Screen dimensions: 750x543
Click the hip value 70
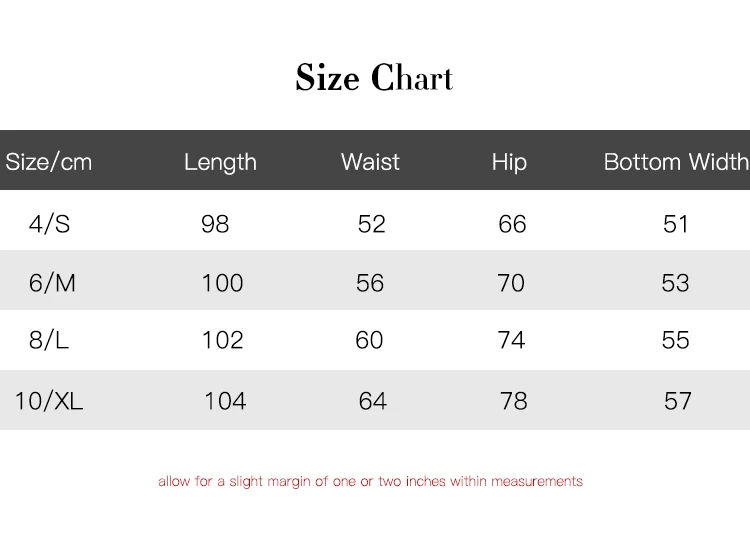click(x=511, y=283)
